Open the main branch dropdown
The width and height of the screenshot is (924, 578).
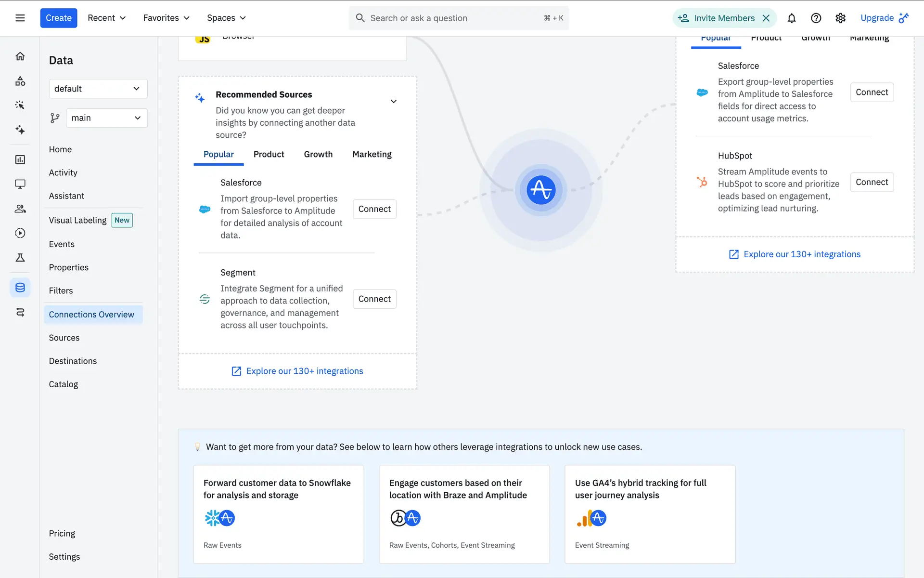click(x=106, y=118)
